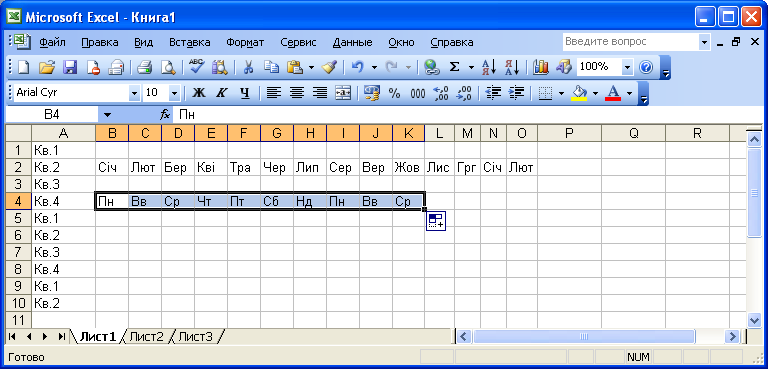Image resolution: width=768 pixels, height=369 pixels.
Task: Align text right
Action: pyautogui.click(x=320, y=93)
